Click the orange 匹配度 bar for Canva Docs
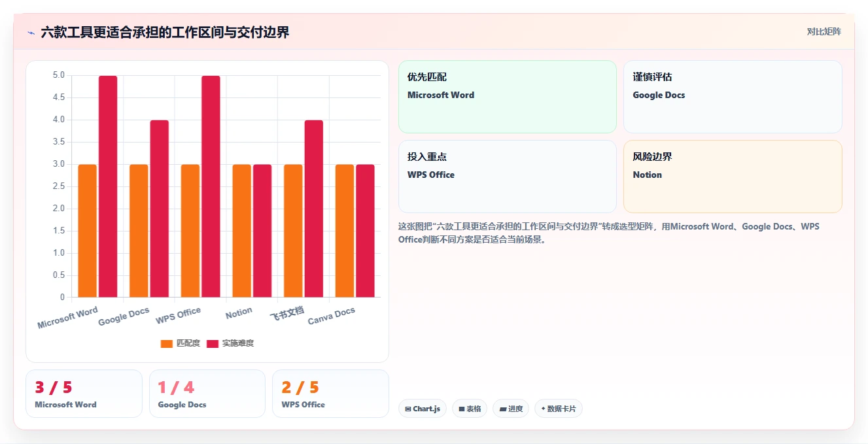Image resolution: width=868 pixels, height=444 pixels. pyautogui.click(x=345, y=231)
